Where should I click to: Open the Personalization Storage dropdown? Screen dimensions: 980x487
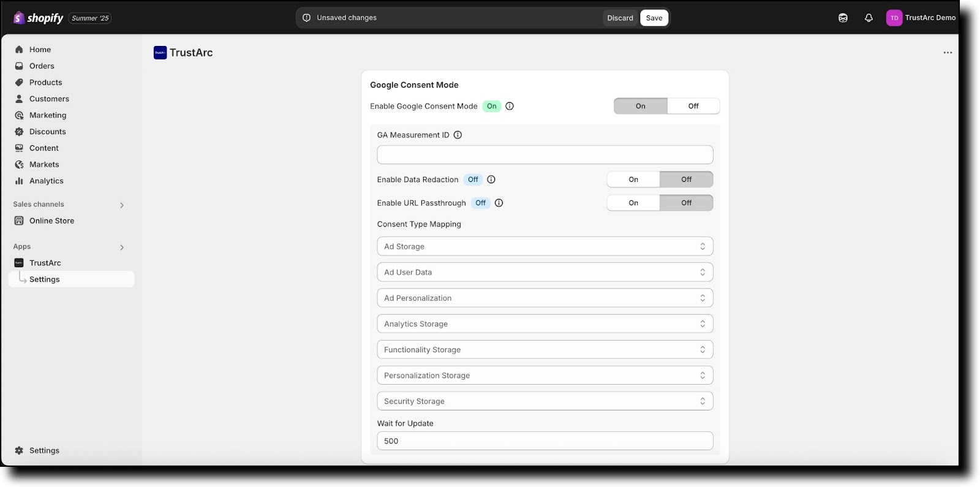545,375
